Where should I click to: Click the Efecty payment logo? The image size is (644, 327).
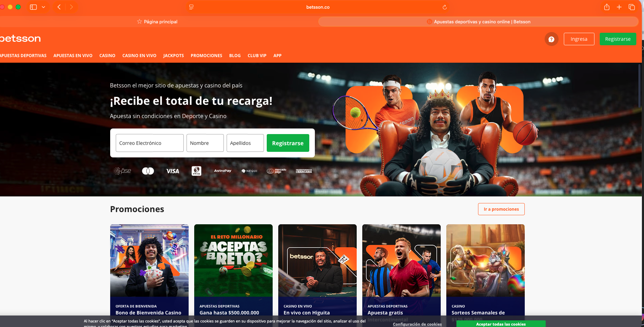click(196, 171)
